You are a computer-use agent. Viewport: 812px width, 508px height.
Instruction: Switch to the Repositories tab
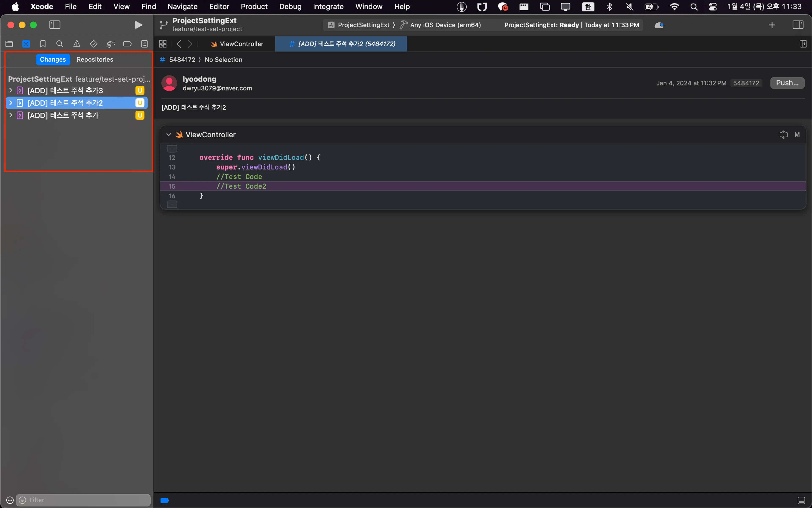pos(95,59)
